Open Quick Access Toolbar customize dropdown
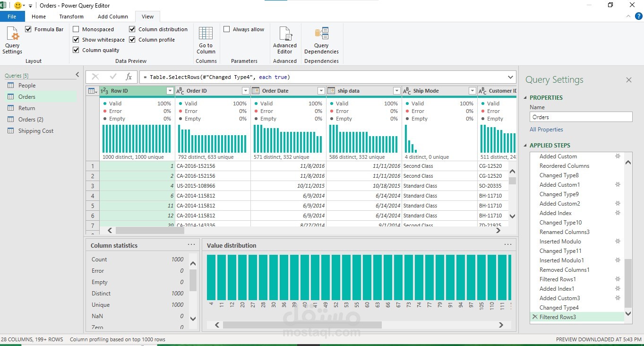The width and height of the screenshot is (644, 346). pos(30,6)
